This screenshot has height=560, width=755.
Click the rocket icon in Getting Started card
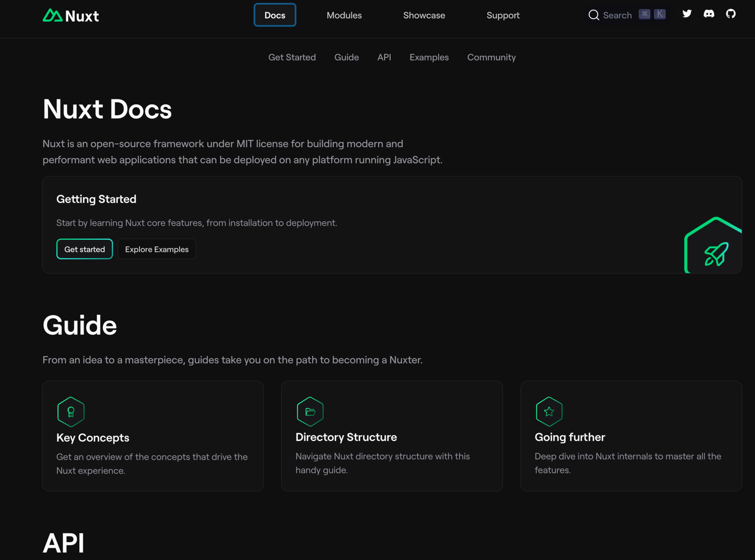coord(716,253)
